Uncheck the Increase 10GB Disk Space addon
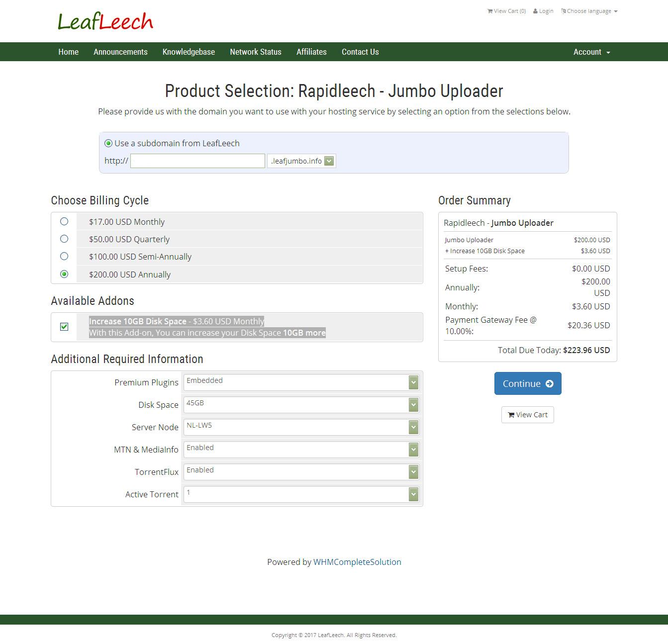Screen dimensions: 668x644 [x=64, y=327]
